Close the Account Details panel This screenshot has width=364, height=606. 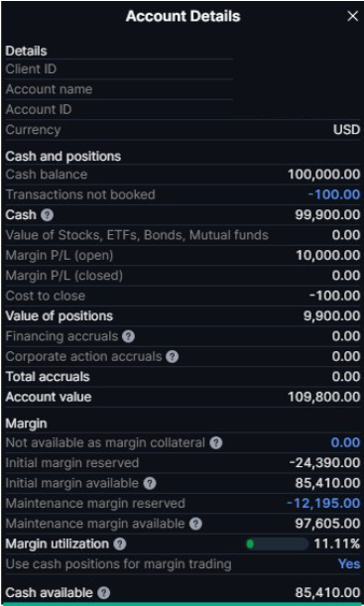(353, 16)
